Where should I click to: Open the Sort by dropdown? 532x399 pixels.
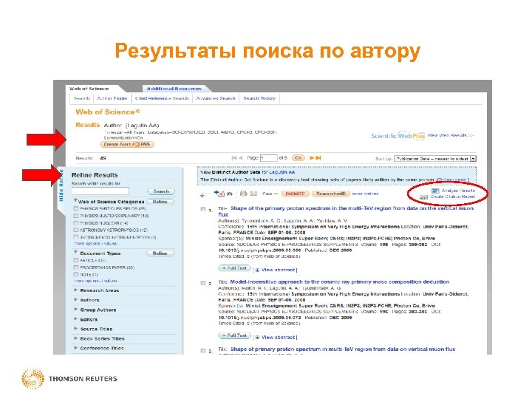coord(435,158)
